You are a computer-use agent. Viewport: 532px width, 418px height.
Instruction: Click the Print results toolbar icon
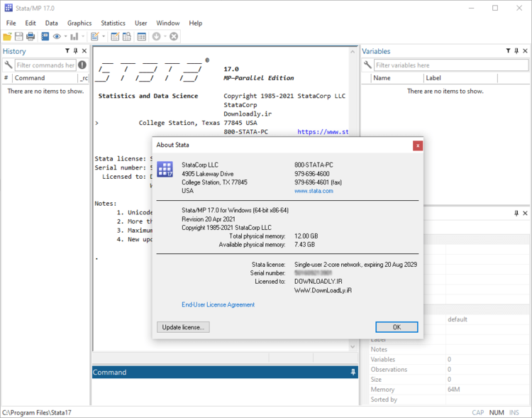point(31,36)
